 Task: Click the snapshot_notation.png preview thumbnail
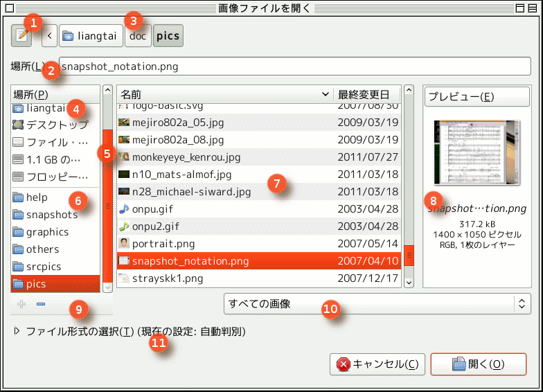point(477,152)
